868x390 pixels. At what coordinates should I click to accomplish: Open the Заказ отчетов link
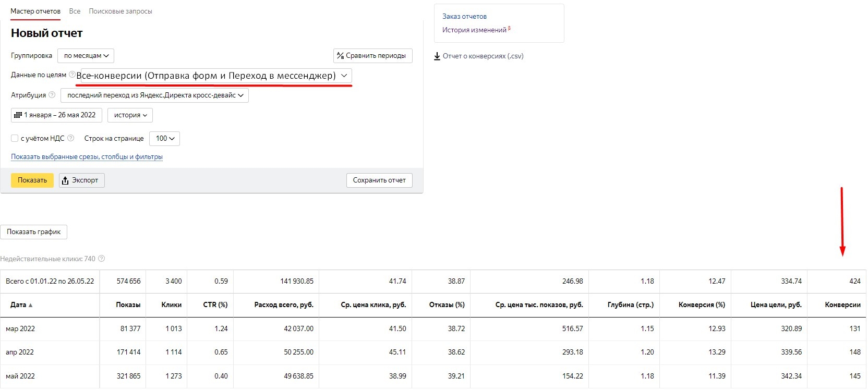tap(464, 17)
